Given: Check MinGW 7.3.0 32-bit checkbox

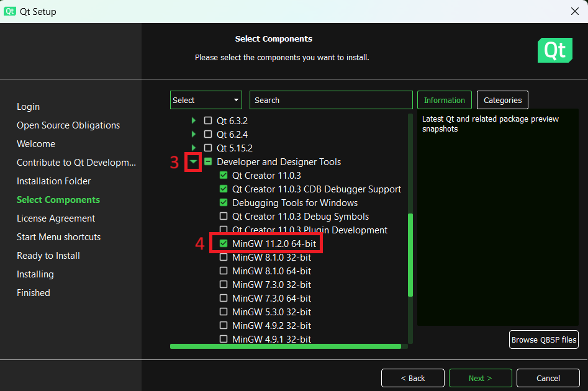Looking at the screenshot, I should click(224, 284).
